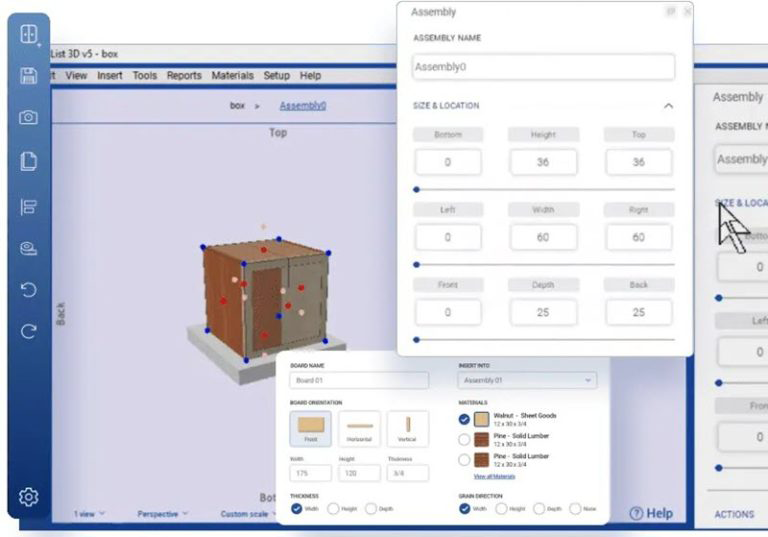768x537 pixels.
Task: Click the new document icon
Action: [x=29, y=161]
